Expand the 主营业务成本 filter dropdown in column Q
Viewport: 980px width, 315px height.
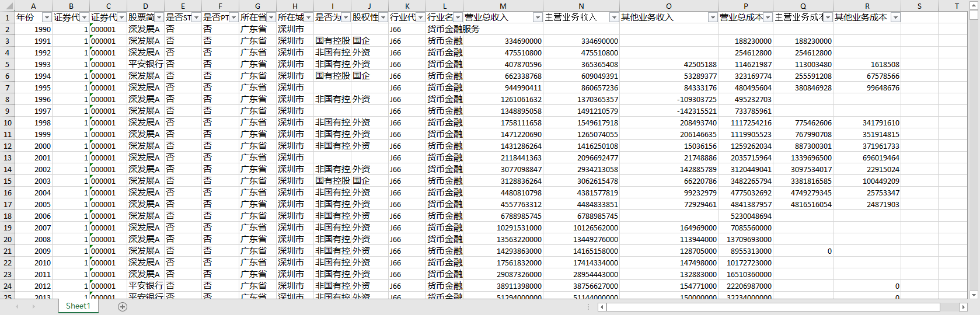pos(828,17)
